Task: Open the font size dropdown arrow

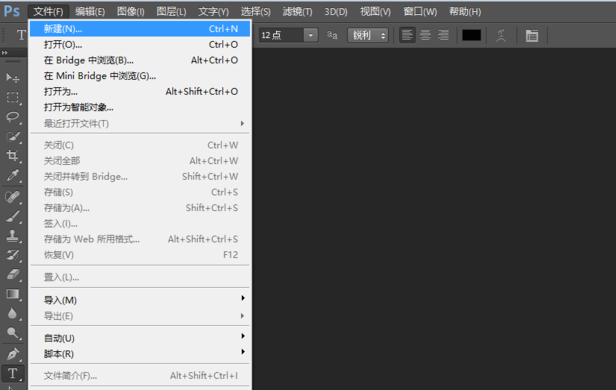Action: (311, 35)
